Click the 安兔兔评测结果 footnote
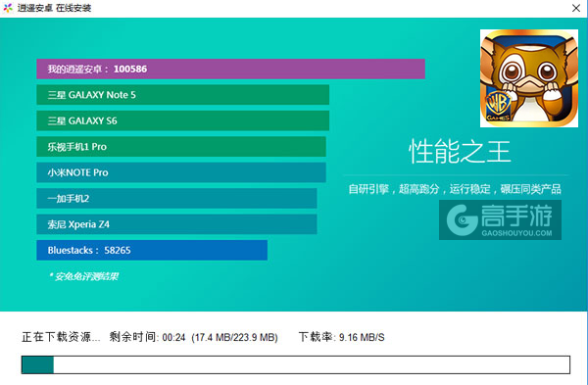 [83, 276]
